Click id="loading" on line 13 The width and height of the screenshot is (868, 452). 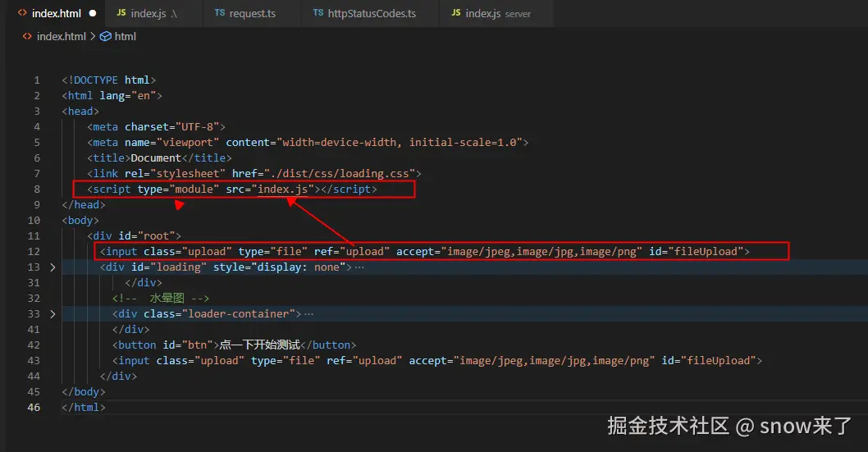[169, 267]
